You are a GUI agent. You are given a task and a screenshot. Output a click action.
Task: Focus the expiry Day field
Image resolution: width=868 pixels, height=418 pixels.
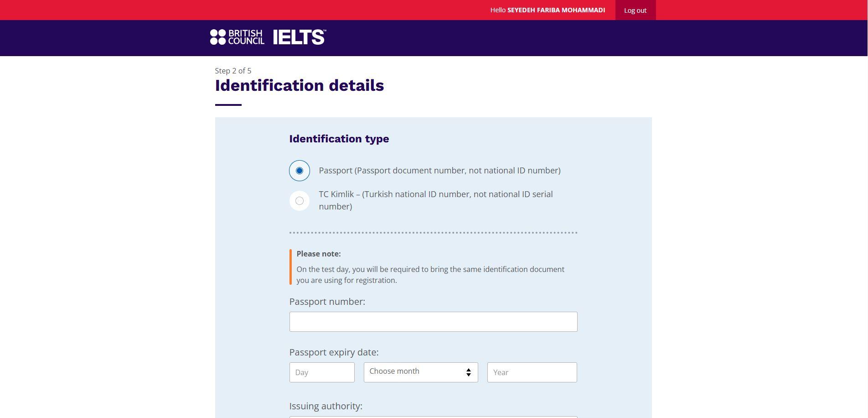point(322,372)
